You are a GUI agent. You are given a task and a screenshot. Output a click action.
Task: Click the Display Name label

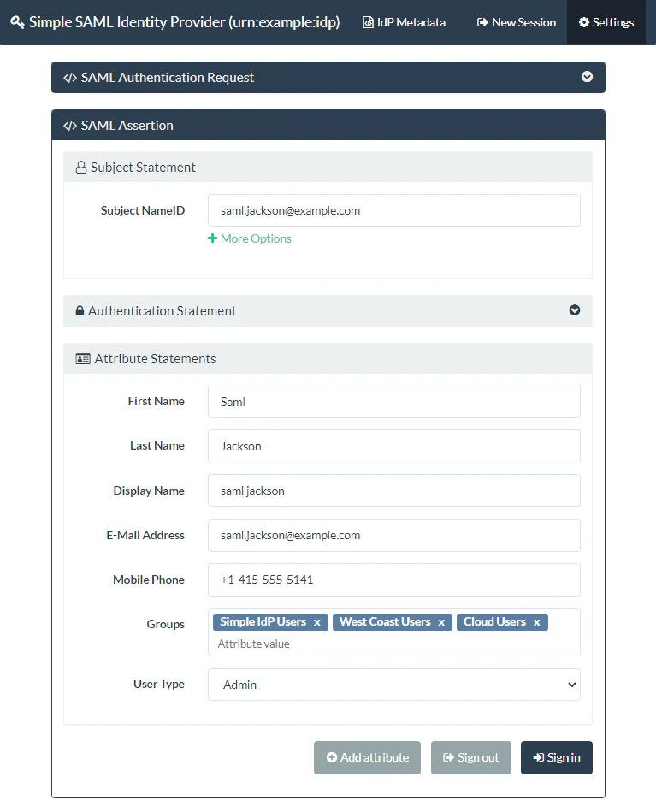(x=149, y=491)
